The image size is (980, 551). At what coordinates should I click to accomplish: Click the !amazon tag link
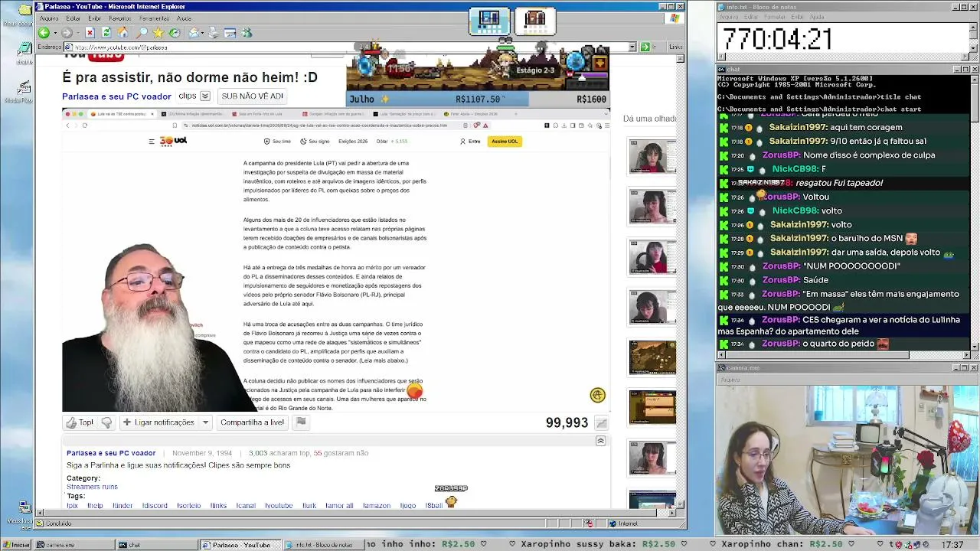coord(378,506)
